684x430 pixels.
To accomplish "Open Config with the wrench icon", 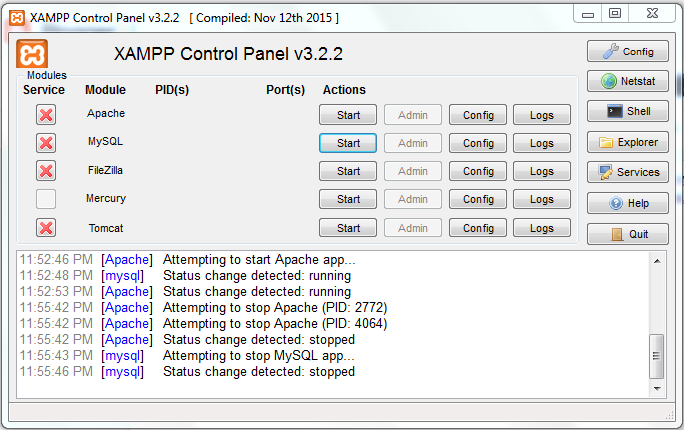I will [x=627, y=51].
